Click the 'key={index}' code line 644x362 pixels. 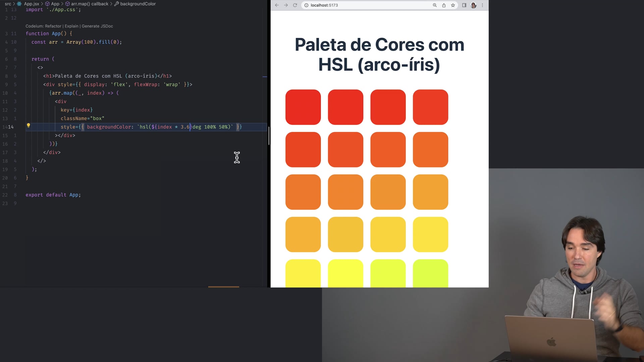click(77, 110)
